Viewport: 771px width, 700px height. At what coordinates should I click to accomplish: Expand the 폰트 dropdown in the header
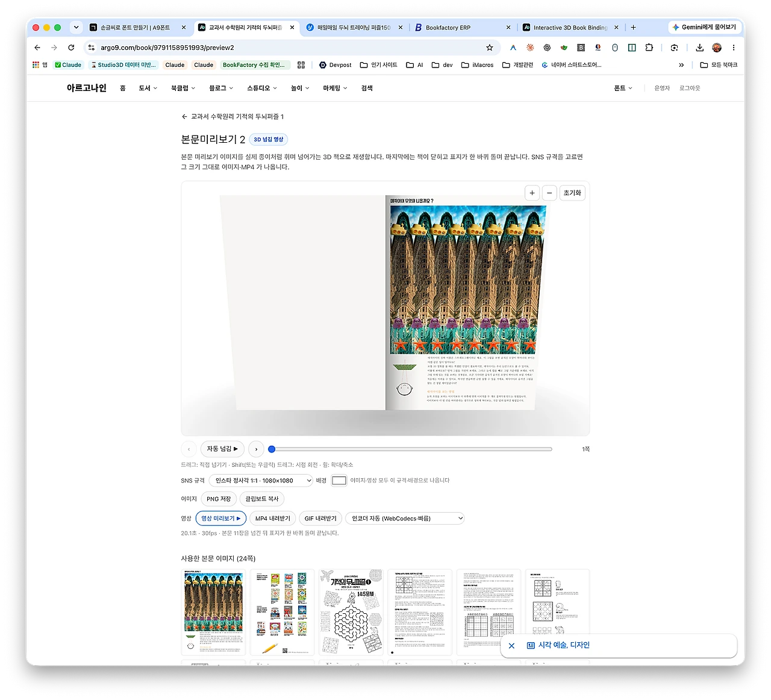click(x=623, y=88)
